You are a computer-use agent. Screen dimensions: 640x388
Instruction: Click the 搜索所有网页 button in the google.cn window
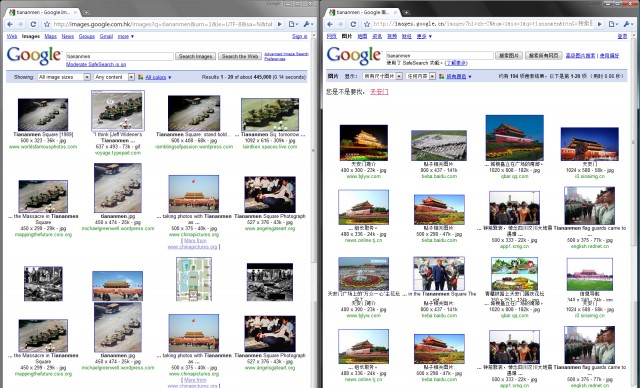[x=544, y=55]
